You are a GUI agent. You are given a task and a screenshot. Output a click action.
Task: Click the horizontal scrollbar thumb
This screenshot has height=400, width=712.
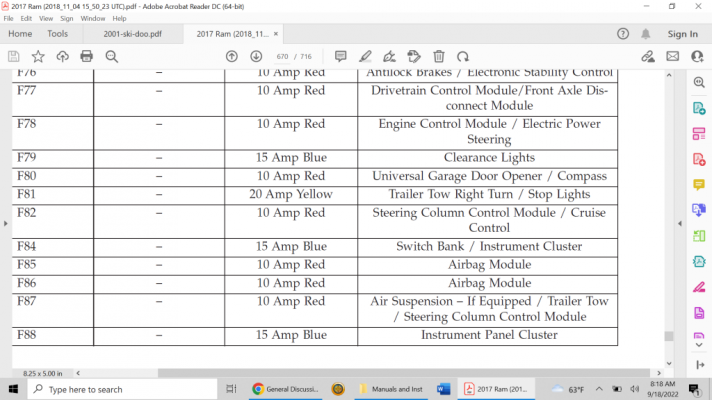coord(404,373)
